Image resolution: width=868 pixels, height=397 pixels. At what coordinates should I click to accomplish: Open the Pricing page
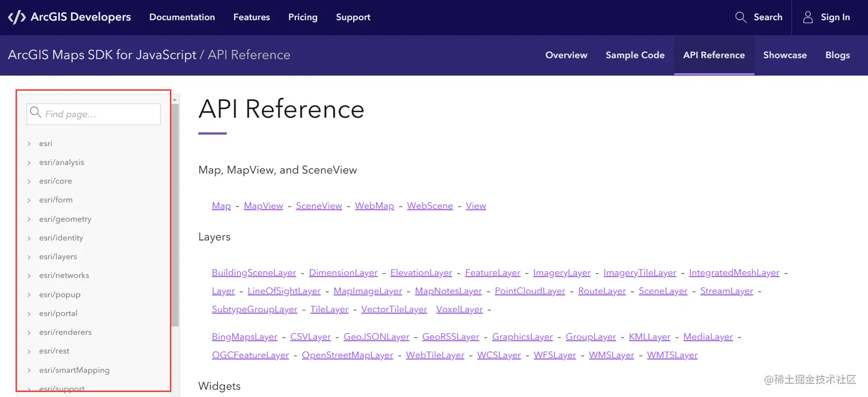[x=303, y=17]
